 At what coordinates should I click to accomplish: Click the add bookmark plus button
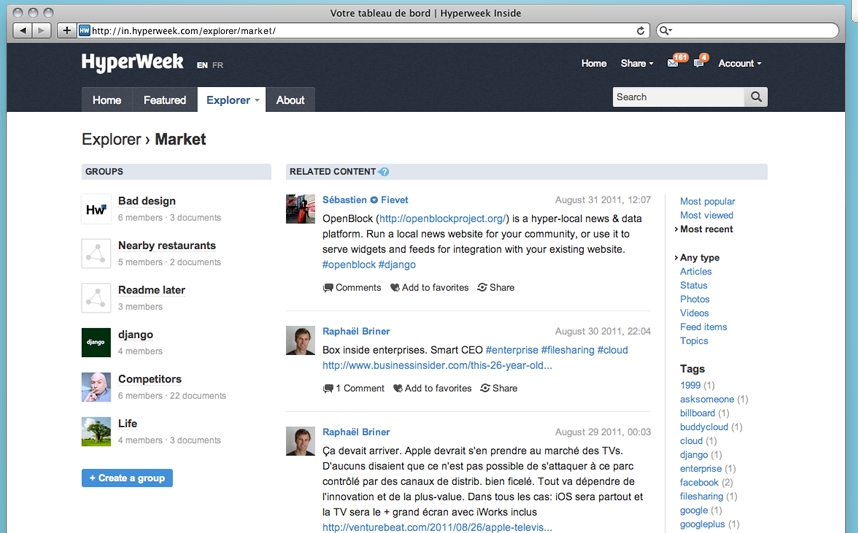click(66, 31)
